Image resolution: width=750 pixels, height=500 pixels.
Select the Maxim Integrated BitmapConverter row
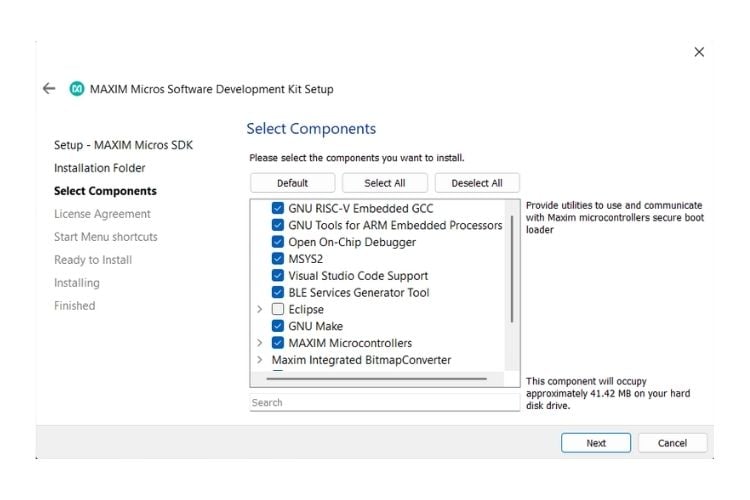click(361, 359)
